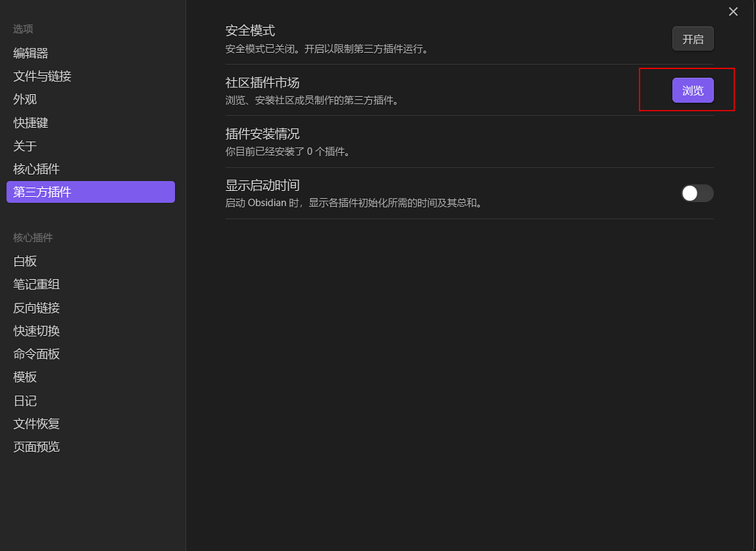Click the 选项 section header
Image resolution: width=756 pixels, height=551 pixels.
24,29
